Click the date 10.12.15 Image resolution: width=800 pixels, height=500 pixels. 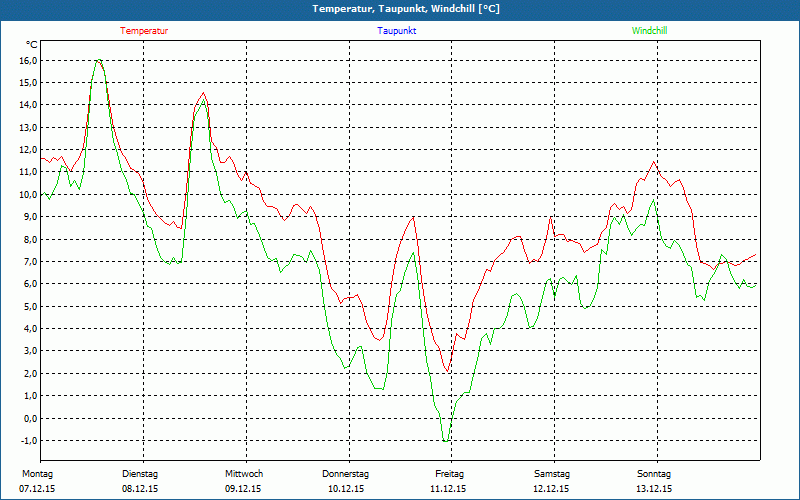(346, 489)
